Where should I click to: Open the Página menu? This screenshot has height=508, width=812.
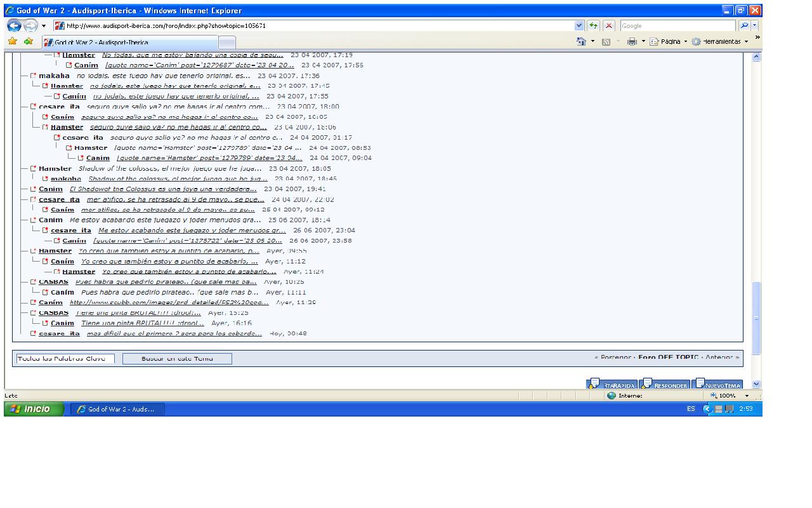tap(669, 41)
